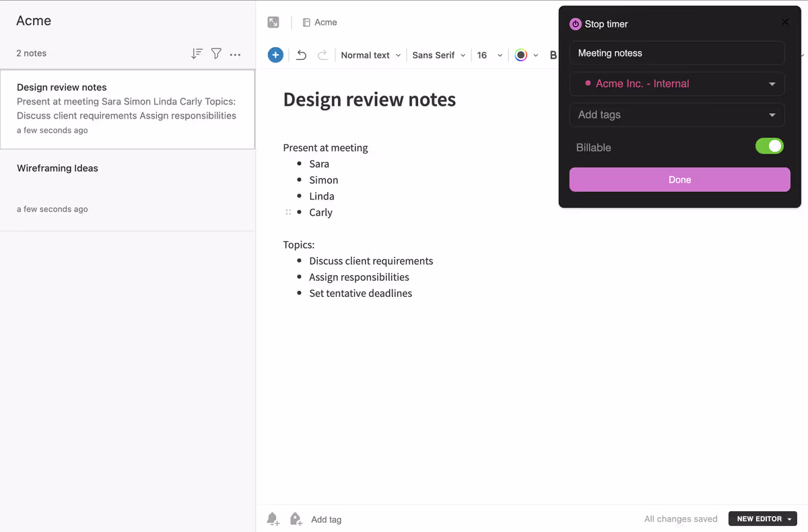Screen dimensions: 808x532
Task: Click the Set tentative deadlines bullet
Action: coord(360,293)
